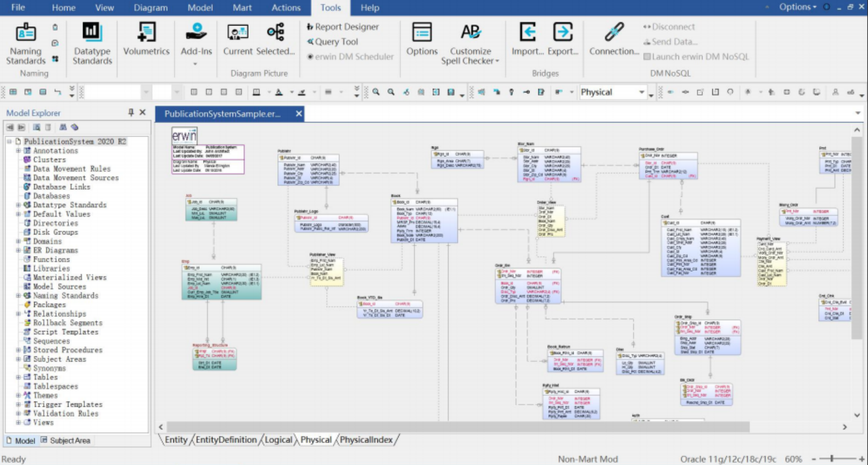Click the Disconnect button
This screenshot has width=868, height=465.
tap(669, 26)
